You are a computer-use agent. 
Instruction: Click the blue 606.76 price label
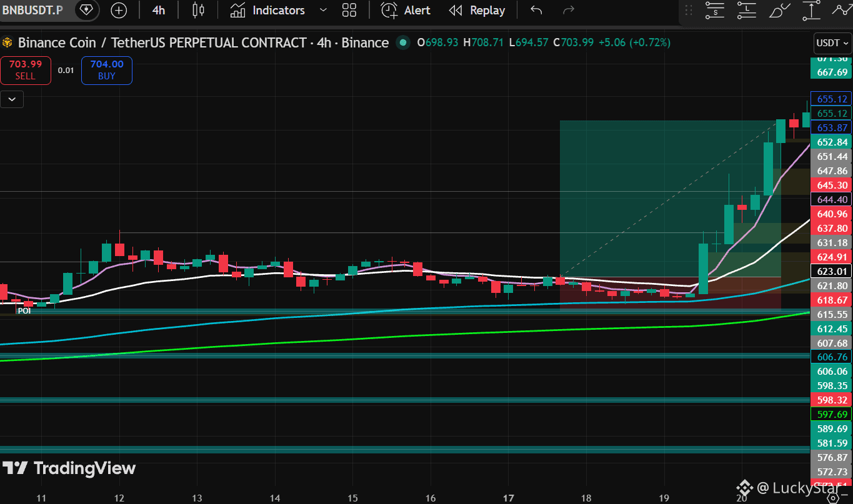coord(832,357)
